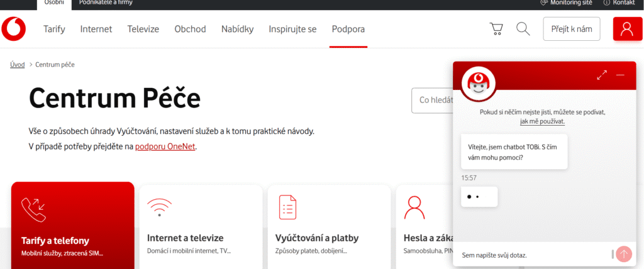Viewport: 644px width, 269px height.
Task: Click the person icon on Hesla card
Action: click(414, 207)
